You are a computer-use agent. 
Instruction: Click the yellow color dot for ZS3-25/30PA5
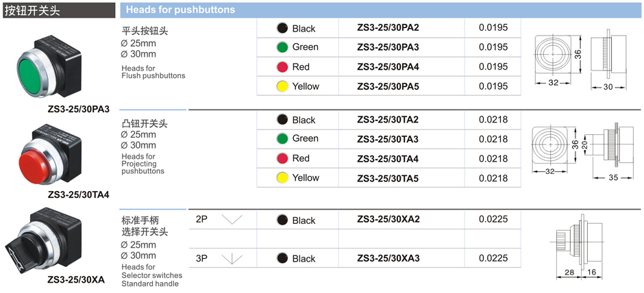point(282,86)
